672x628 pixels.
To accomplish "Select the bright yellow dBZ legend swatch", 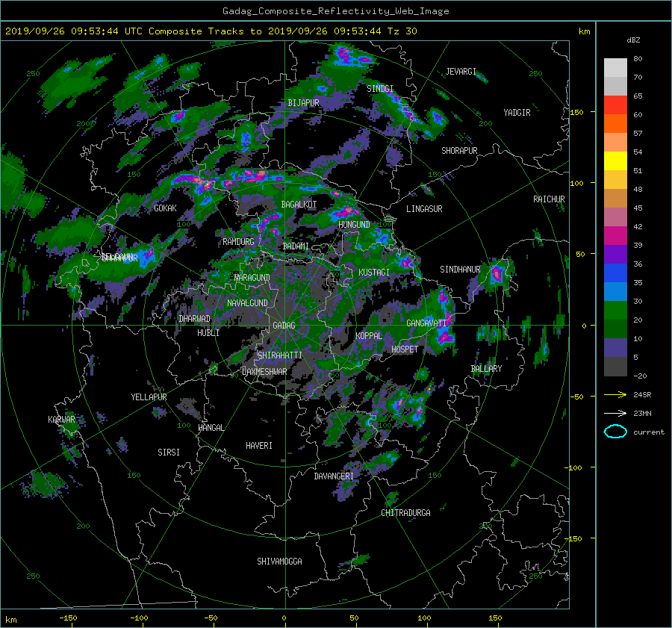I will coord(615,161).
